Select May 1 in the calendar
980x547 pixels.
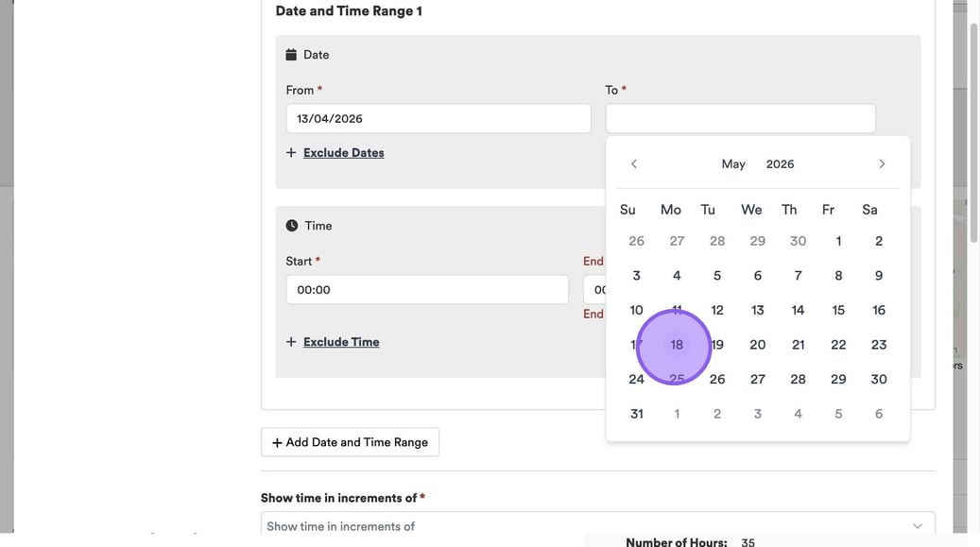coord(838,241)
